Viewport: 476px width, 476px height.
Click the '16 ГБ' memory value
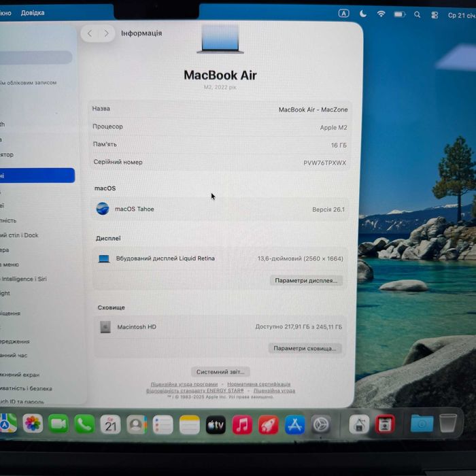(x=339, y=146)
